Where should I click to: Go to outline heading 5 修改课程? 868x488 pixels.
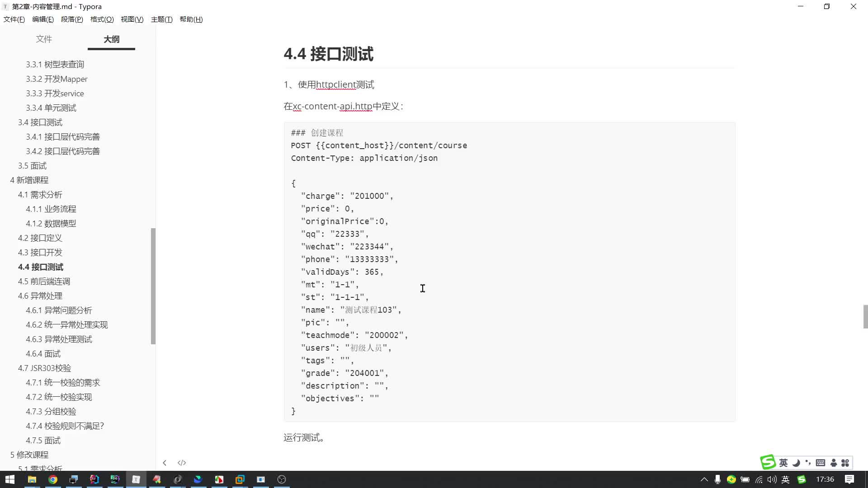click(x=29, y=455)
